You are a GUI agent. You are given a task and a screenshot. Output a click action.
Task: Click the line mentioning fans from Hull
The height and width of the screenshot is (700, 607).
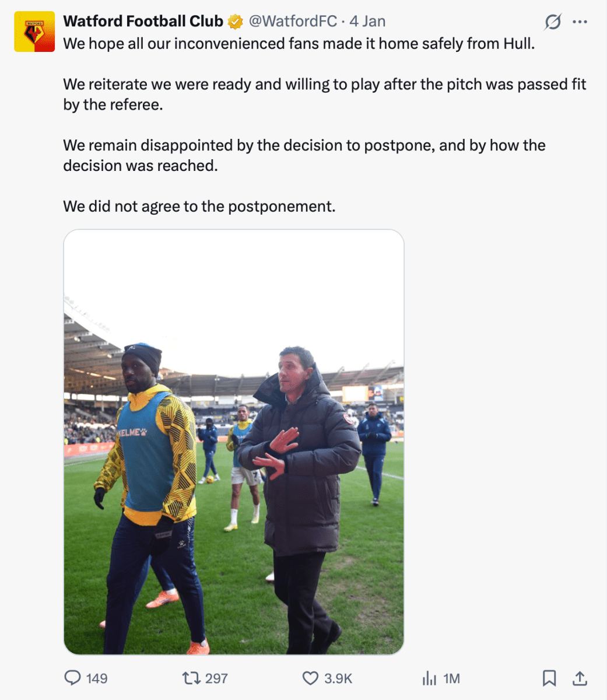pyautogui.click(x=299, y=44)
